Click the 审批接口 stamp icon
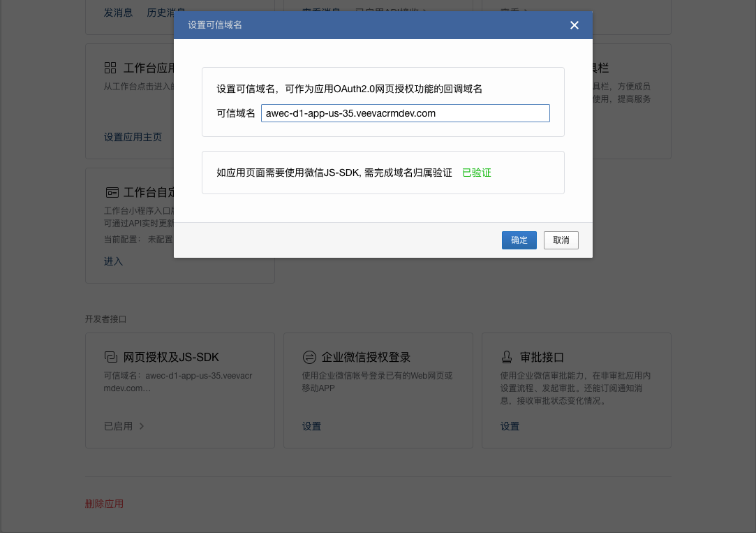The height and width of the screenshot is (533, 756). (x=507, y=357)
